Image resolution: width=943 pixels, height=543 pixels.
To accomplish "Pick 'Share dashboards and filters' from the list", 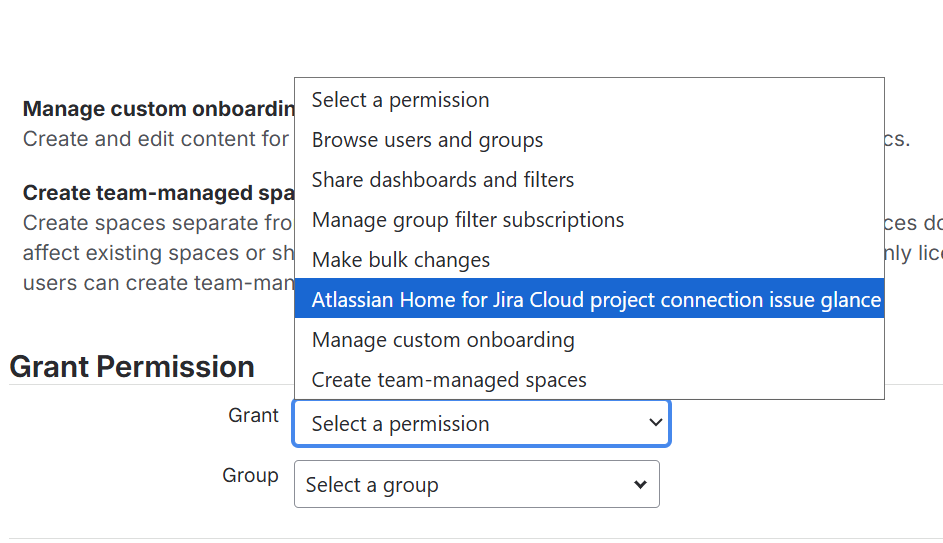I will [x=443, y=180].
